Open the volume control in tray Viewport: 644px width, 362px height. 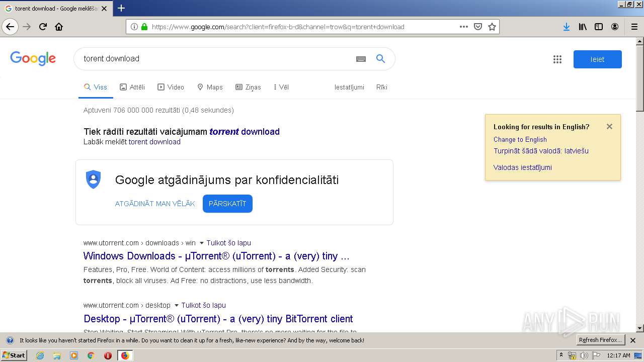pyautogui.click(x=584, y=355)
